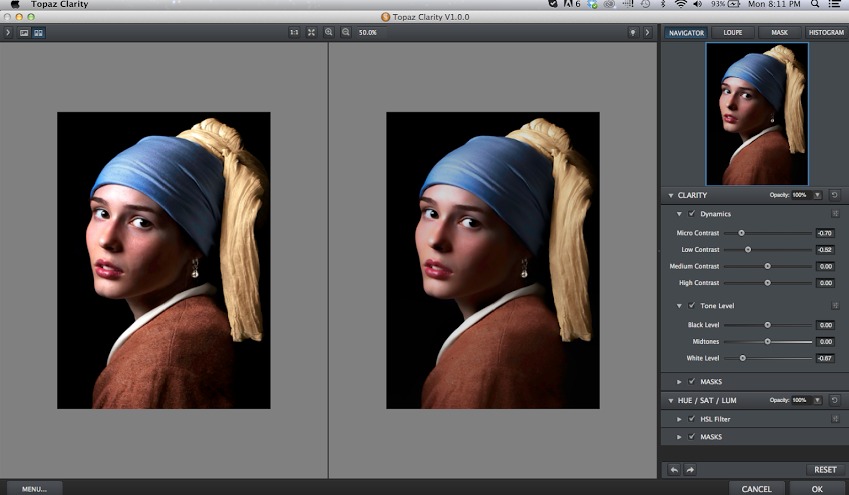Switch to the MASK tab
The image size is (849, 495).
pyautogui.click(x=780, y=33)
